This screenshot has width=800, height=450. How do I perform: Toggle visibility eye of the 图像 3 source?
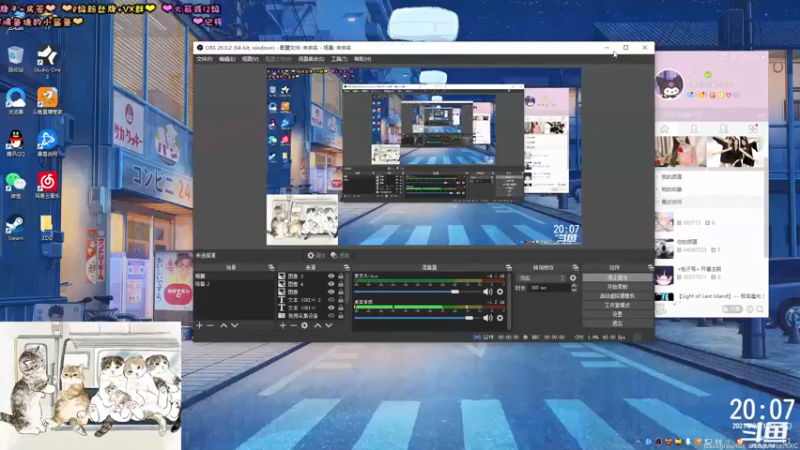[x=331, y=276]
